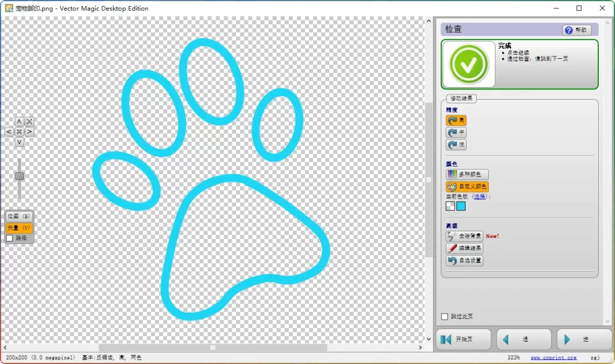615x364 pixels.
Task: Select medium (中) precision level
Action: tap(456, 132)
